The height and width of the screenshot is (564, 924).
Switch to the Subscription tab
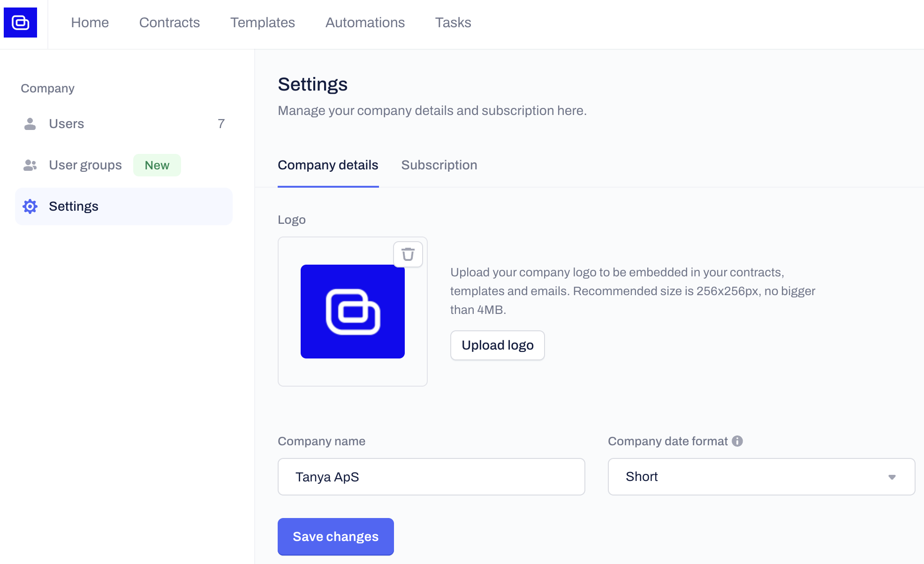(x=439, y=165)
